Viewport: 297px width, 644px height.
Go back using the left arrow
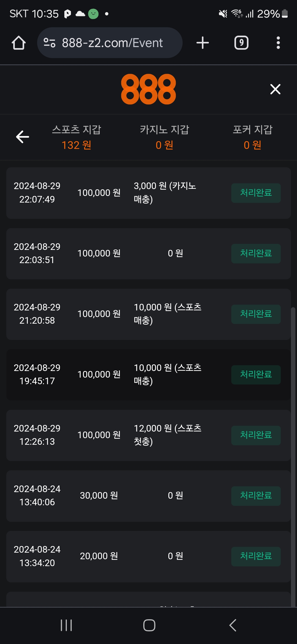tap(23, 137)
